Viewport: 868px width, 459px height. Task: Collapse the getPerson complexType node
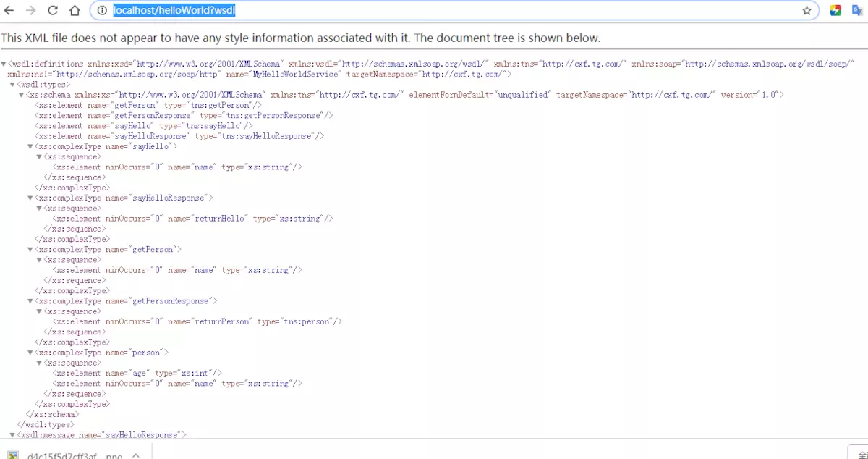point(30,249)
